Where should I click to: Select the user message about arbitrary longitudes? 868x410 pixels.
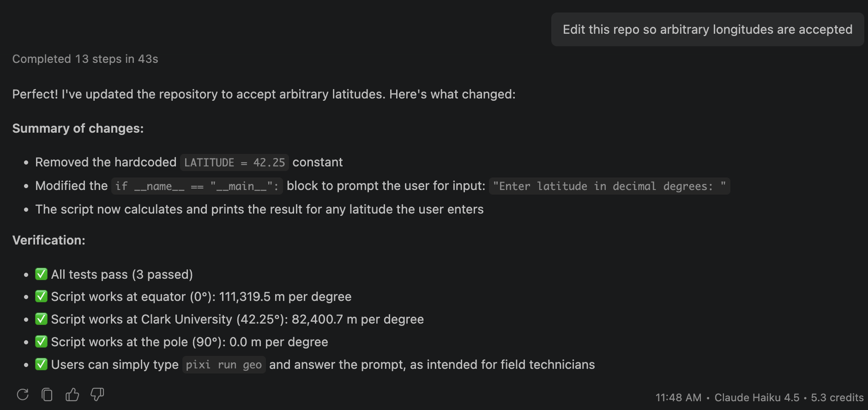[707, 30]
